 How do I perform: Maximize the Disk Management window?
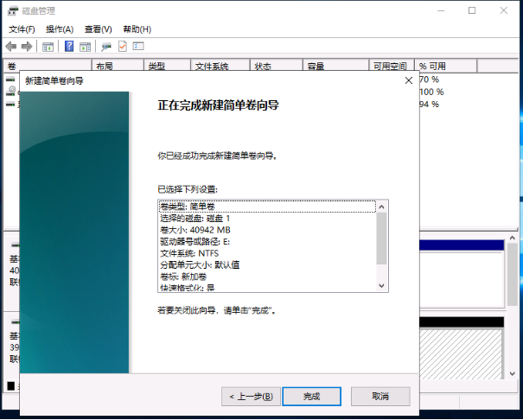pos(472,10)
